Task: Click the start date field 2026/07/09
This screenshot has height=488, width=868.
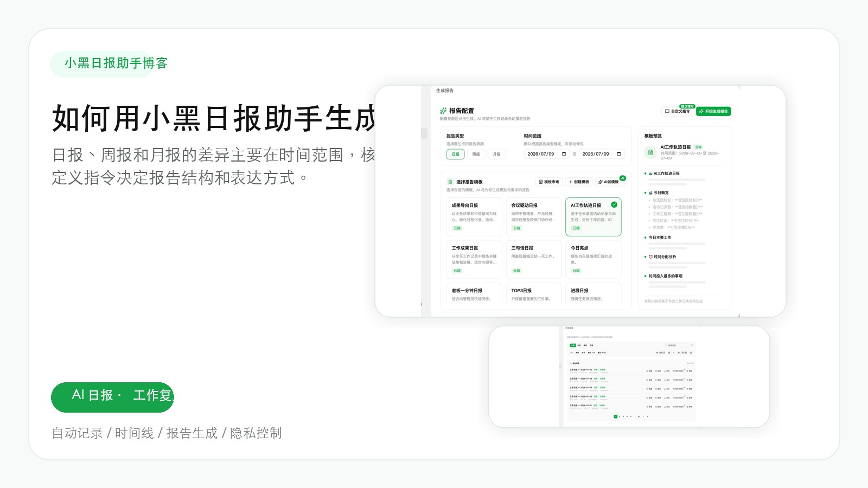Action: (546, 154)
